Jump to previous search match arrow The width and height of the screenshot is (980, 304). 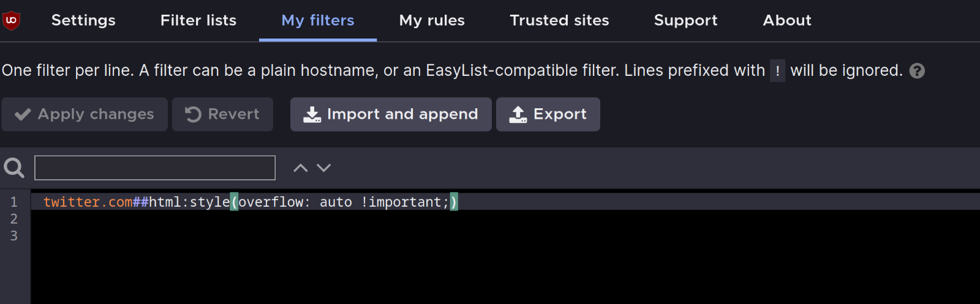[x=300, y=168]
